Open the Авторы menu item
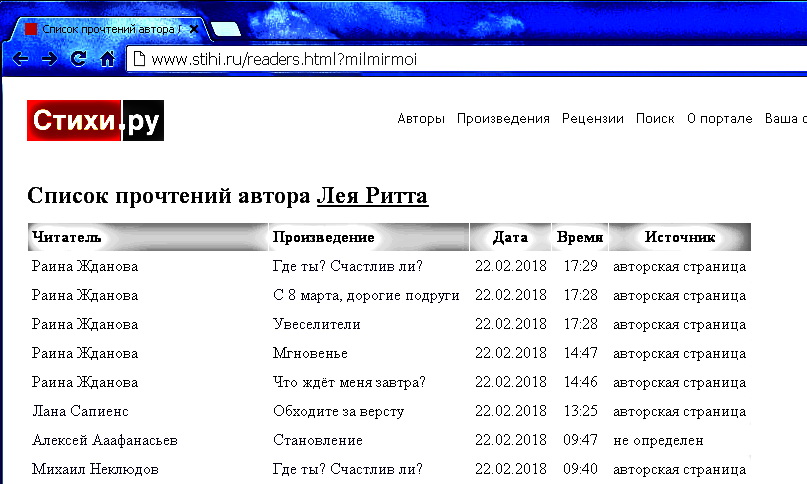807x484 pixels. 420,118
